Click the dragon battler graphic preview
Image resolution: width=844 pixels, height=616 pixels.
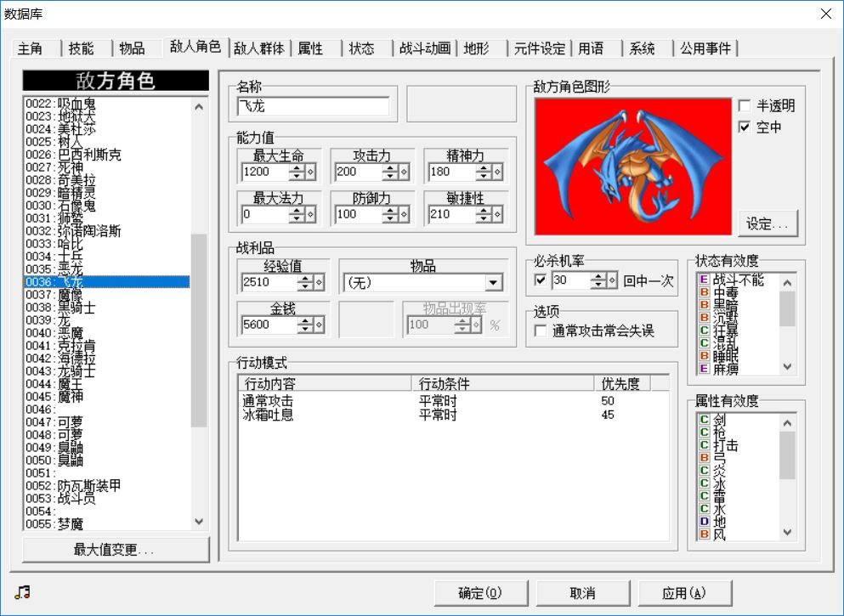[633, 166]
